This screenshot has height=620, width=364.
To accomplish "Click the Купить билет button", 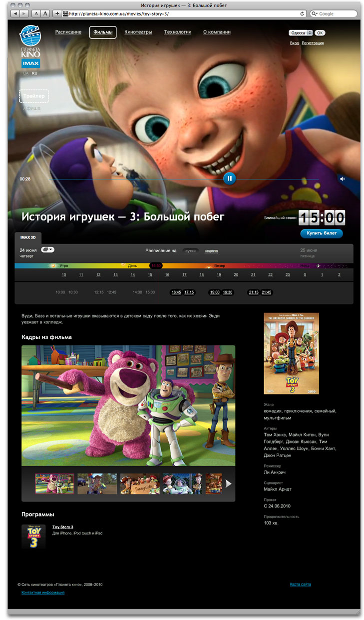I will pos(321,233).
